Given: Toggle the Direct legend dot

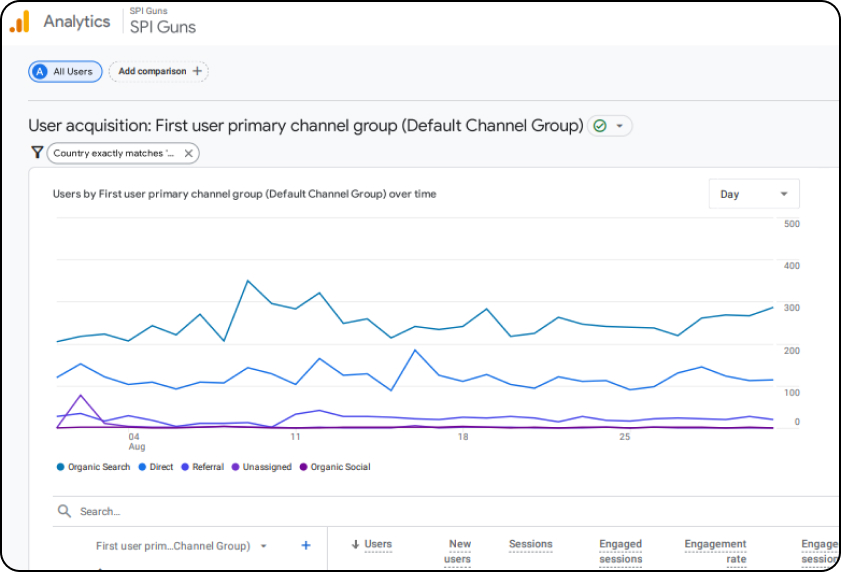Looking at the screenshot, I should (142, 467).
